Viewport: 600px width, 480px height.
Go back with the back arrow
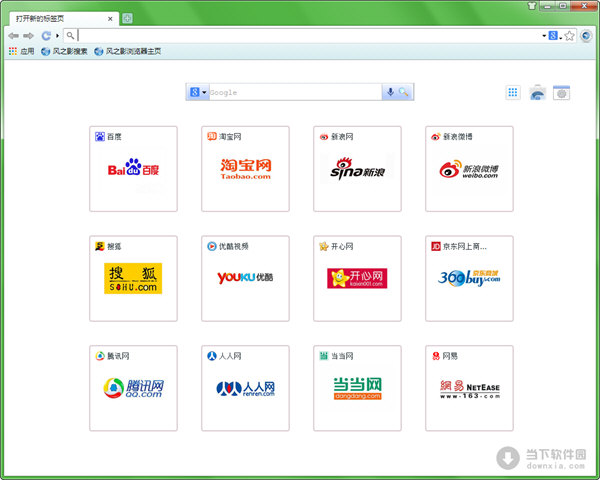tap(13, 36)
